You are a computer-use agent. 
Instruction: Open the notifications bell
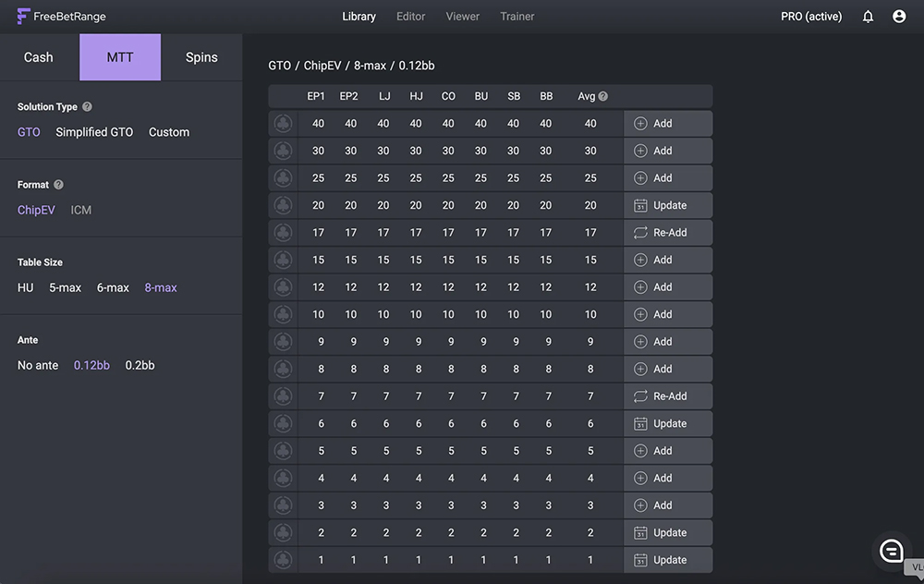(868, 17)
